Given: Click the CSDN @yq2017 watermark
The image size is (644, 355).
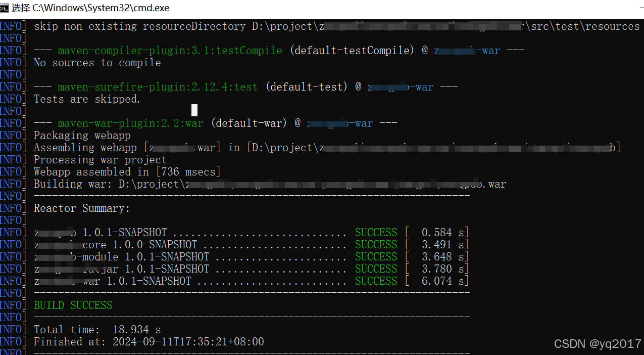Looking at the screenshot, I should [597, 344].
